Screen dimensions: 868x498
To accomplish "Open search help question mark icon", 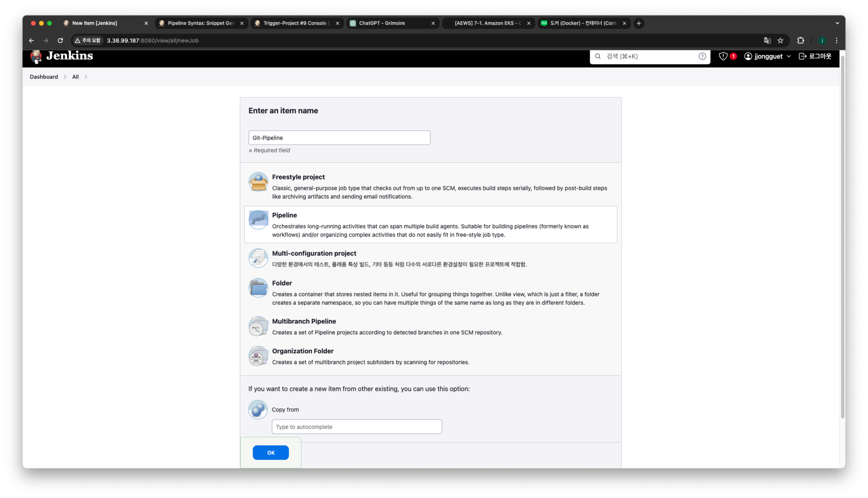I will tap(702, 56).
